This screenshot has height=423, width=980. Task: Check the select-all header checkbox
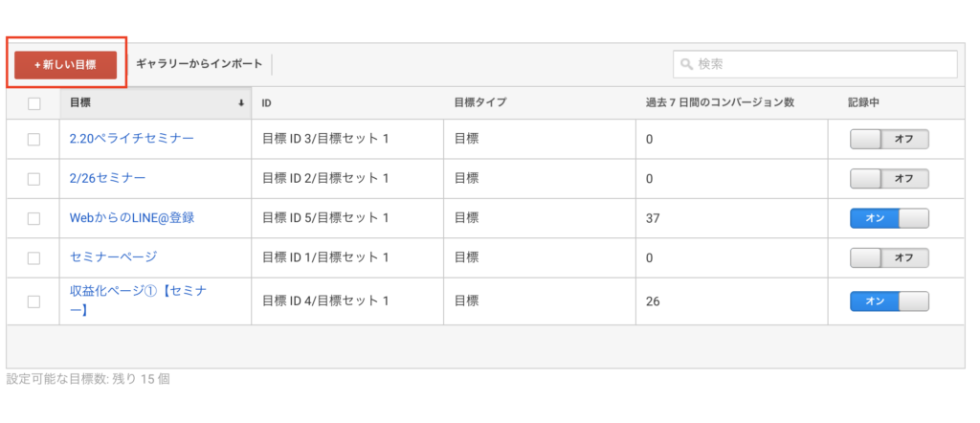coord(34,102)
